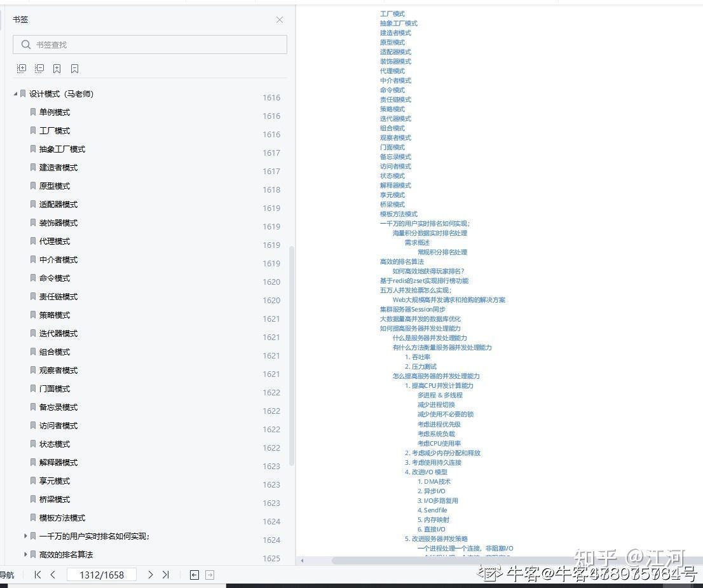Screen dimensions: 703x588
Task: Collapse the 设计模式（马老师） bookmark group
Action: point(16,94)
